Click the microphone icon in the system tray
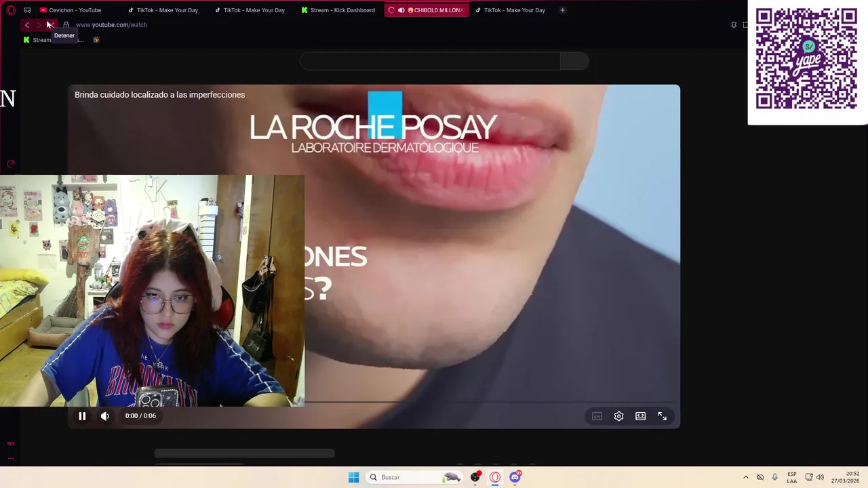868x488 pixels. [x=774, y=477]
